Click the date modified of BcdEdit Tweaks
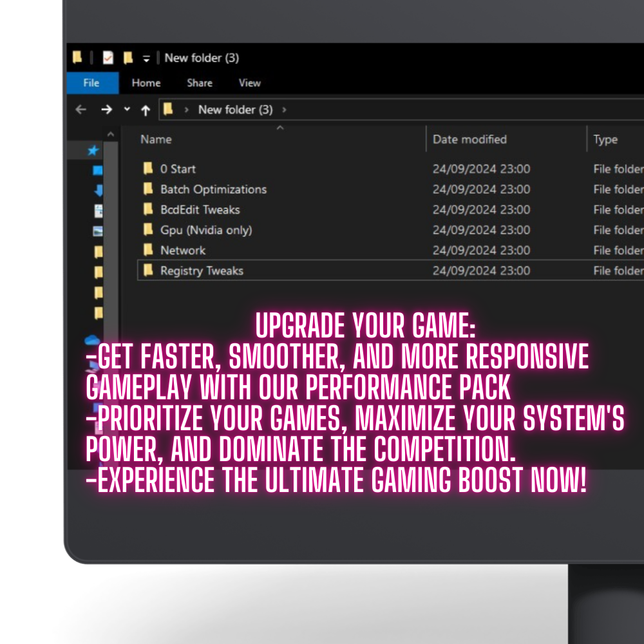The width and height of the screenshot is (644, 644). (481, 210)
